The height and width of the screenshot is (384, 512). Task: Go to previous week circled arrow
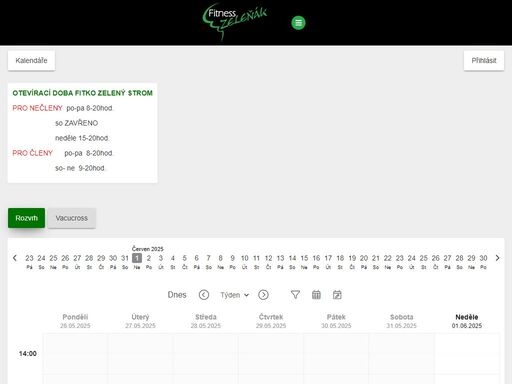pyautogui.click(x=204, y=295)
